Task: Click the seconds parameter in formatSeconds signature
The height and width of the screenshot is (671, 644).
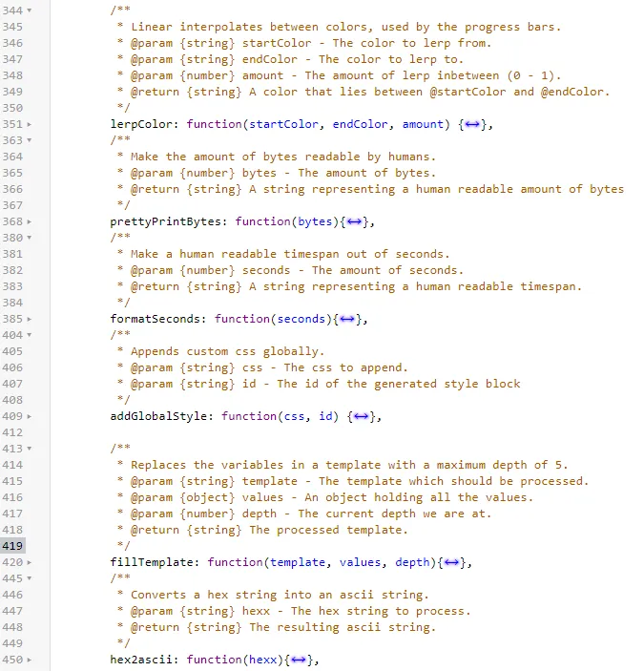Action: click(301, 319)
